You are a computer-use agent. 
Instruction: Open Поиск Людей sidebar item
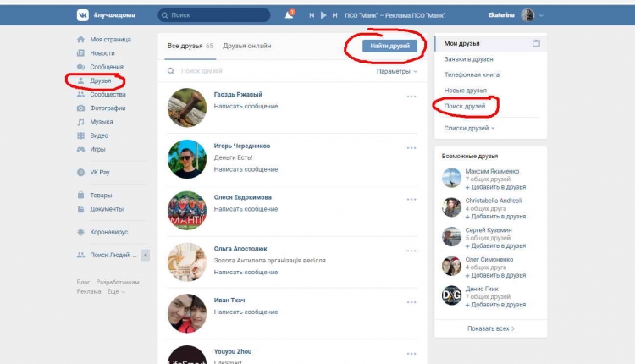113,255
